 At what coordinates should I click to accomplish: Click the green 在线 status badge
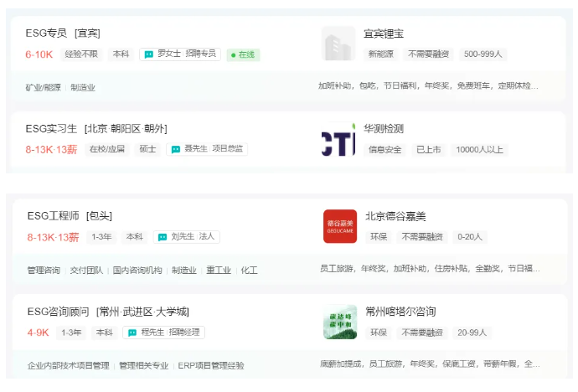(x=243, y=54)
